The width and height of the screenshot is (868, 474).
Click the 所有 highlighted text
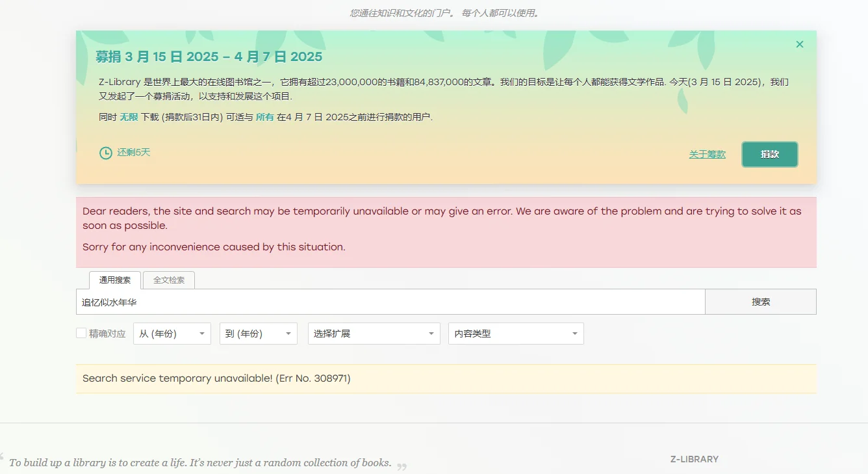point(264,117)
